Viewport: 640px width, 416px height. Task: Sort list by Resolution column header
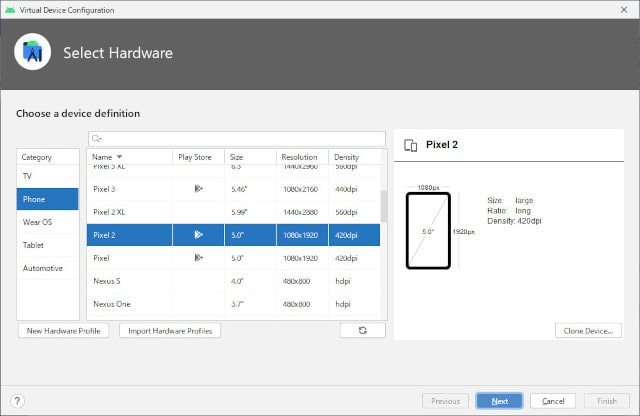[x=299, y=157]
